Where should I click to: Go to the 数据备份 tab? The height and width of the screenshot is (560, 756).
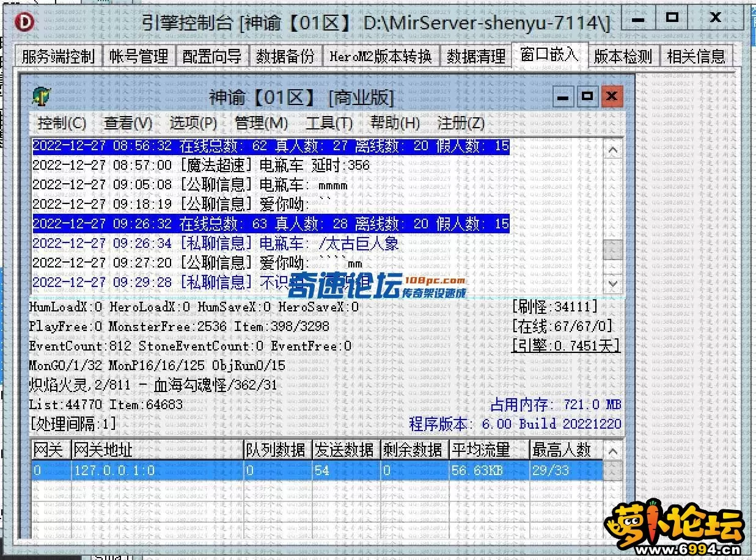click(x=285, y=57)
